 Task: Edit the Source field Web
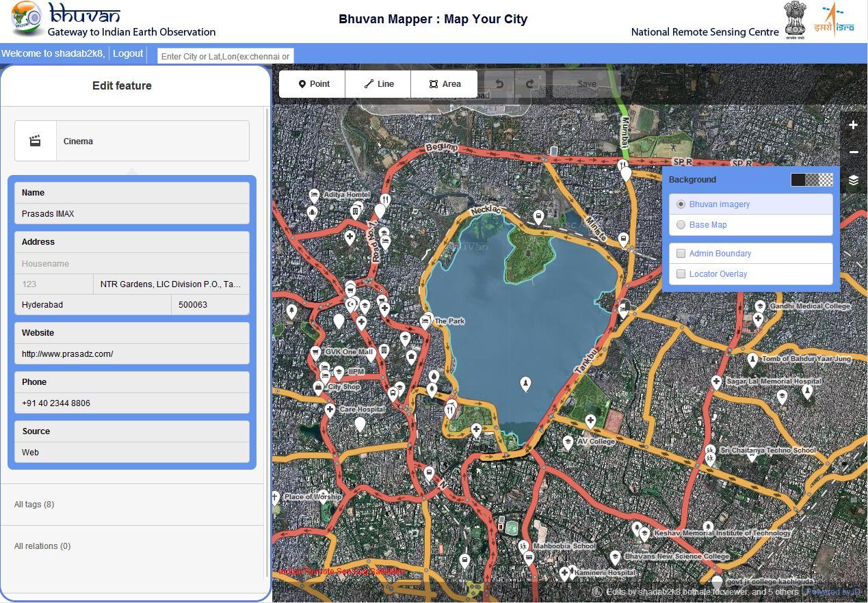tap(132, 453)
